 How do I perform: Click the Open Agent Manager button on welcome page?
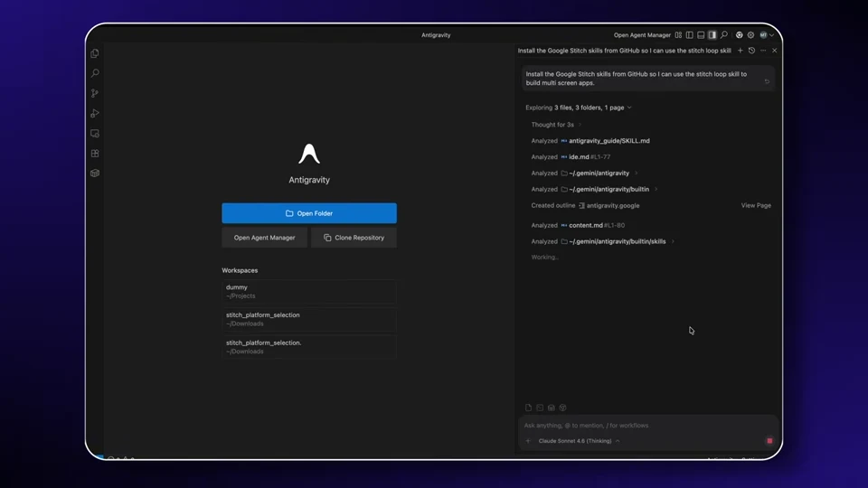tap(264, 238)
